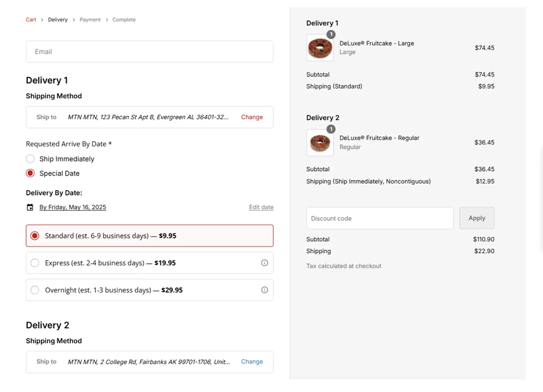
Task: Click the Shipping (Standard) line
Action: (334, 86)
